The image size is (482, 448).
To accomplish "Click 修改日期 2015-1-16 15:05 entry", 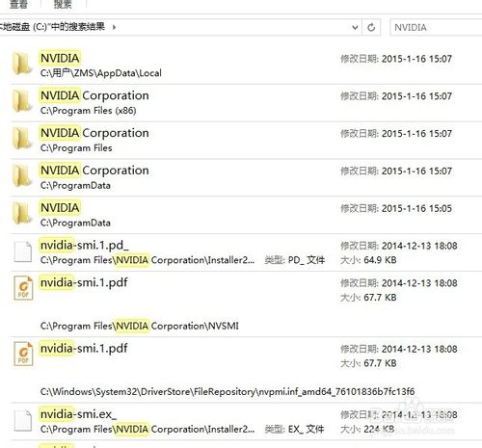I will pyautogui.click(x=396, y=208).
